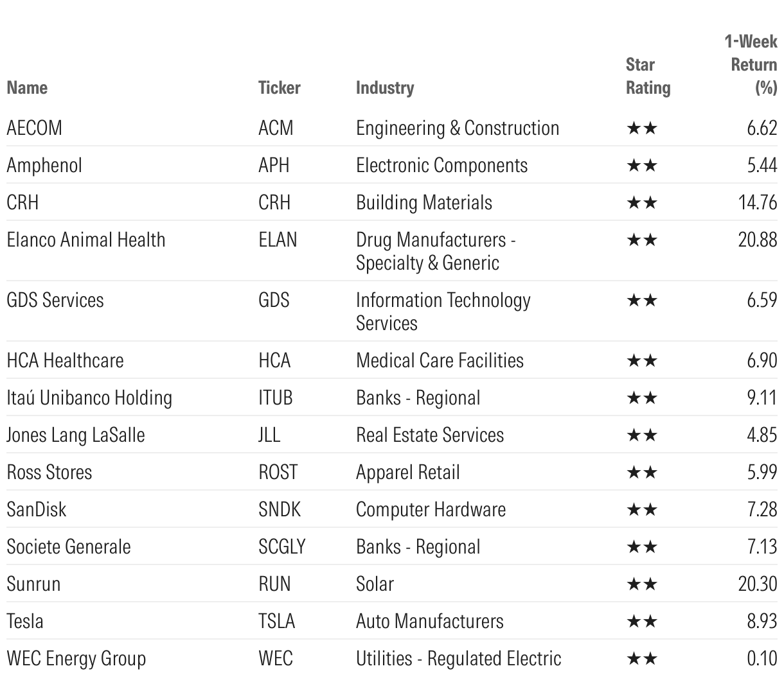Select the ITUB ticker symbol
Viewport: 784px width, 682px height.
[275, 398]
